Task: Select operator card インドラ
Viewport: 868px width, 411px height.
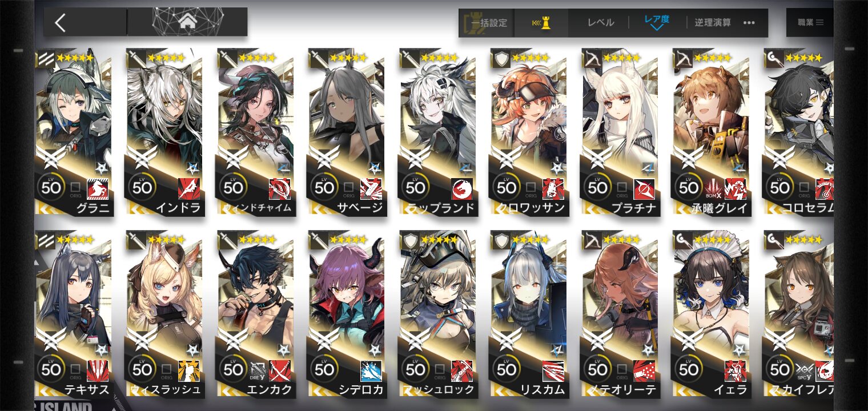Action: click(164, 132)
